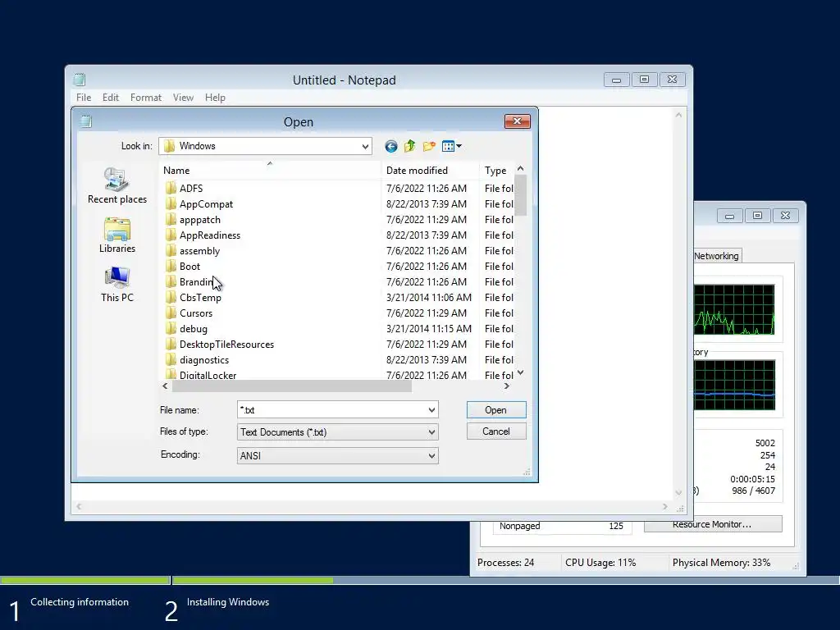This screenshot has height=630, width=840.
Task: Open the View Menu icon
Action: coord(449,146)
